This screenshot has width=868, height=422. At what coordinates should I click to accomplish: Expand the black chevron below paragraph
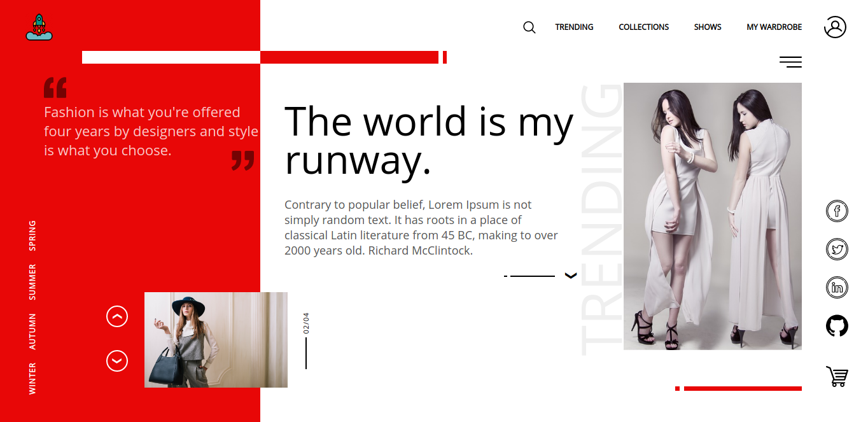571,276
